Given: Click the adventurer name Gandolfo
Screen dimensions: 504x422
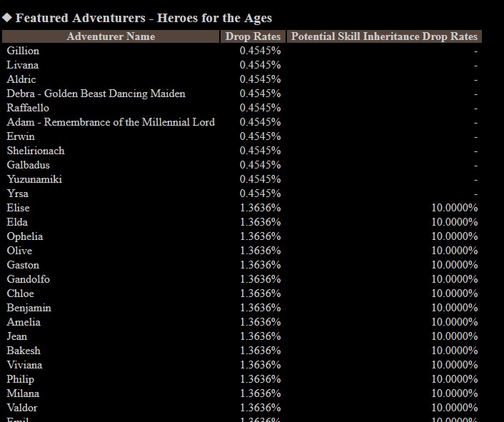Looking at the screenshot, I should [29, 279].
